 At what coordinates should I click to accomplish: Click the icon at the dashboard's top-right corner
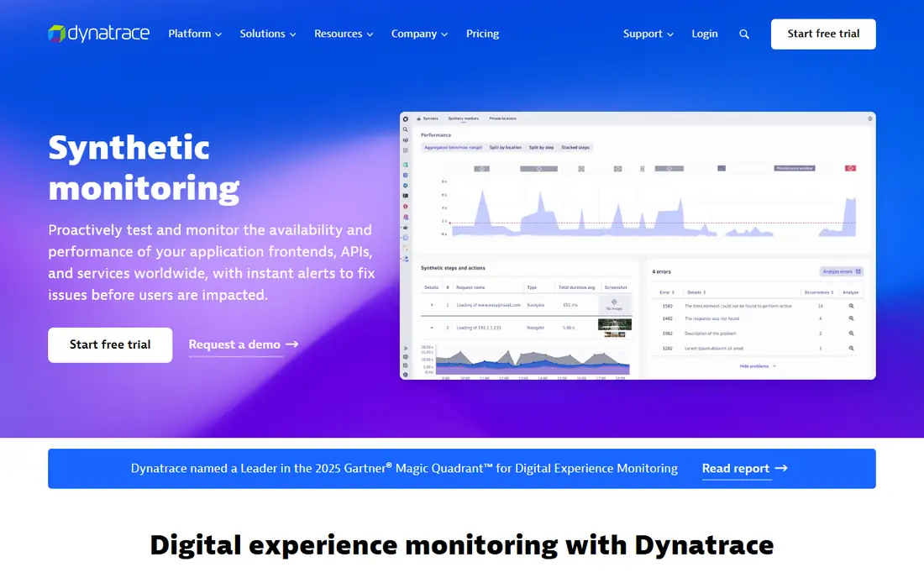click(869, 118)
